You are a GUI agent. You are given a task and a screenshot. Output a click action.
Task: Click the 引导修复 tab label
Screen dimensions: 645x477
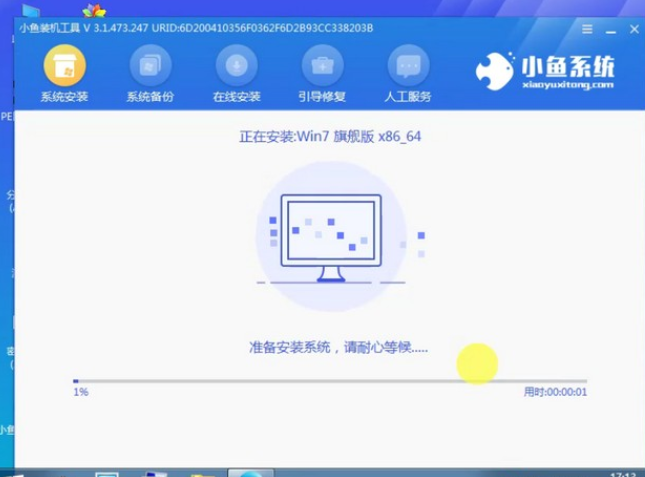(x=322, y=97)
